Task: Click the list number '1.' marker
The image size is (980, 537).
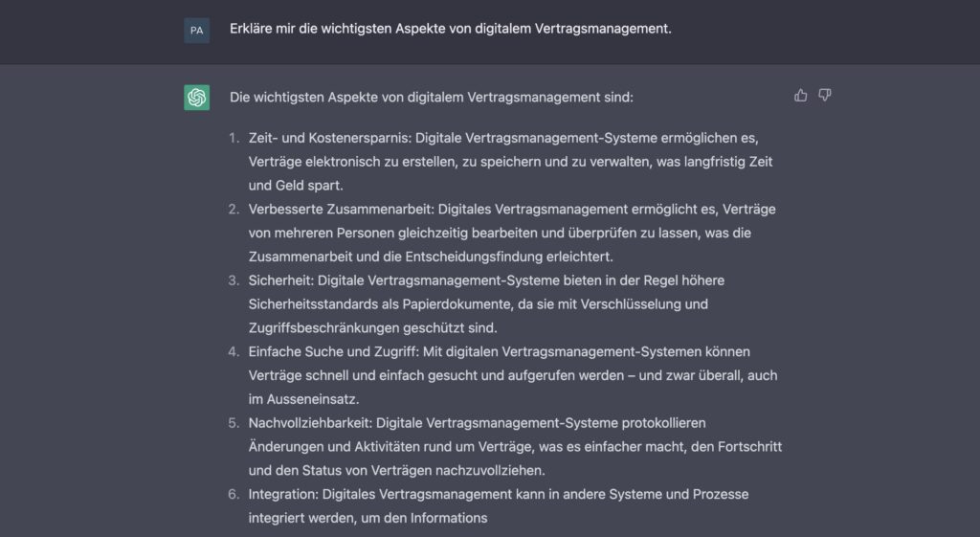Action: click(234, 138)
